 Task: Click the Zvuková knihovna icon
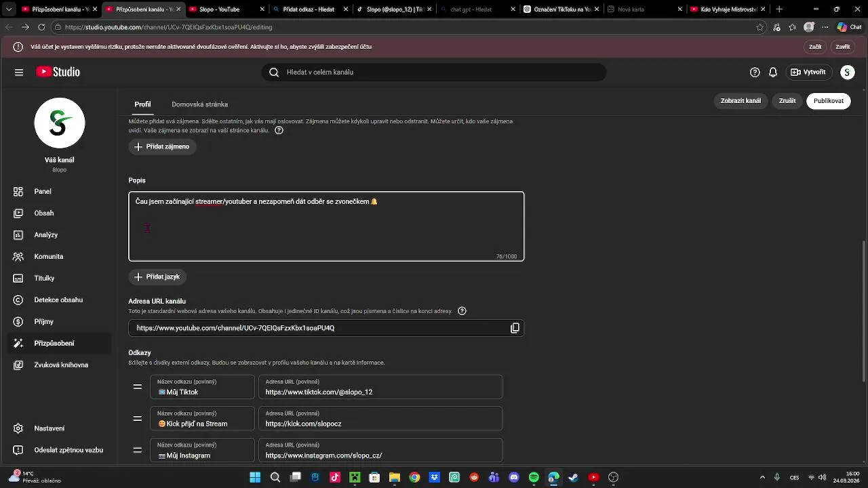19,365
